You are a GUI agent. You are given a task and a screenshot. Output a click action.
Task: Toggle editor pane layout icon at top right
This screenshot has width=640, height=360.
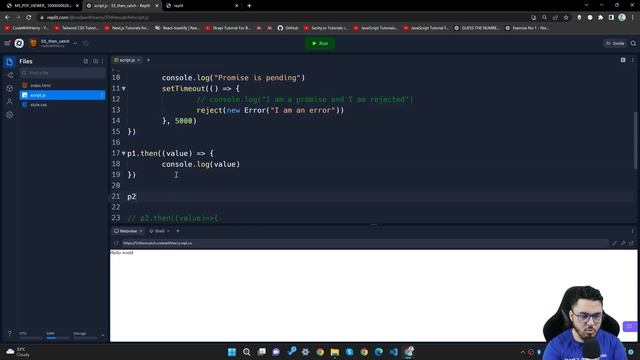[623, 60]
